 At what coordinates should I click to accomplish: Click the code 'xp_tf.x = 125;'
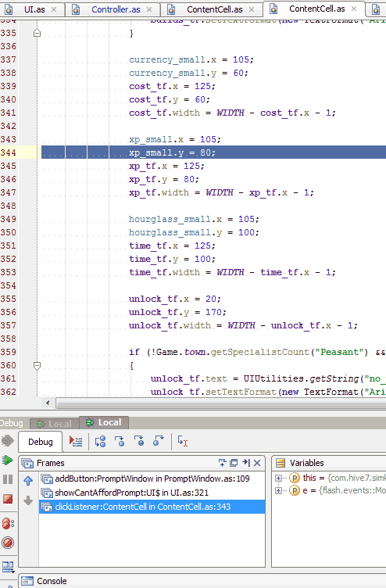[166, 166]
